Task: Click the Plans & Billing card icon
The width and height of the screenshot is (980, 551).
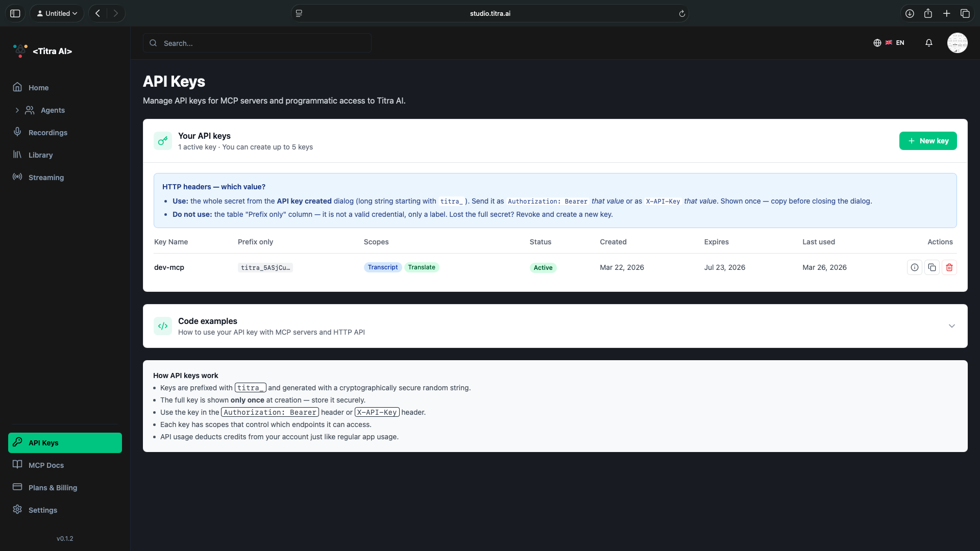Action: [17, 487]
